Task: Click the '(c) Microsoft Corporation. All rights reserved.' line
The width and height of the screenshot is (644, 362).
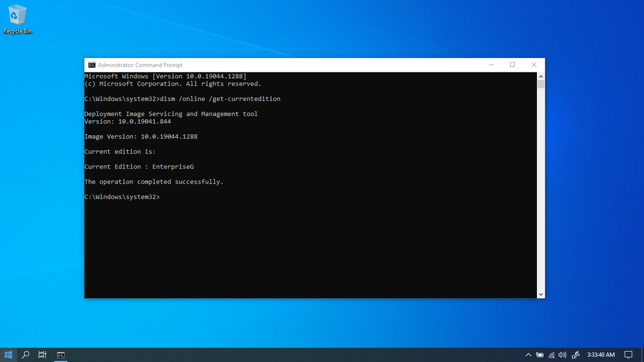Action: click(173, 84)
